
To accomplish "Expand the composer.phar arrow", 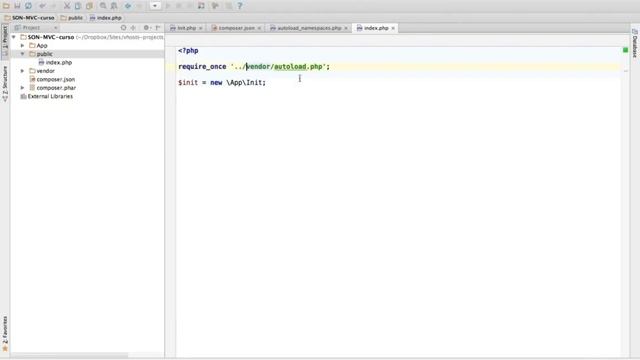I will [22, 88].
